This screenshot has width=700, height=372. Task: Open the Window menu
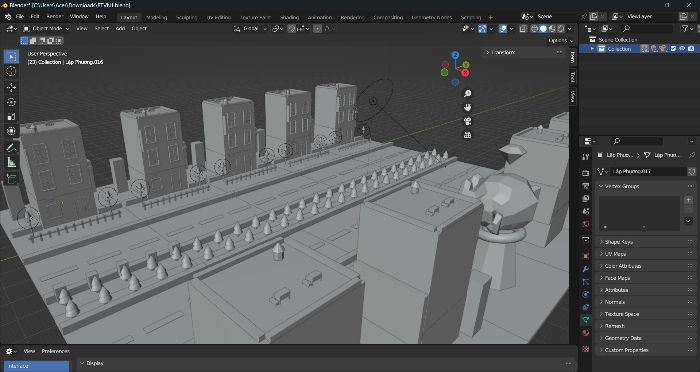point(79,17)
